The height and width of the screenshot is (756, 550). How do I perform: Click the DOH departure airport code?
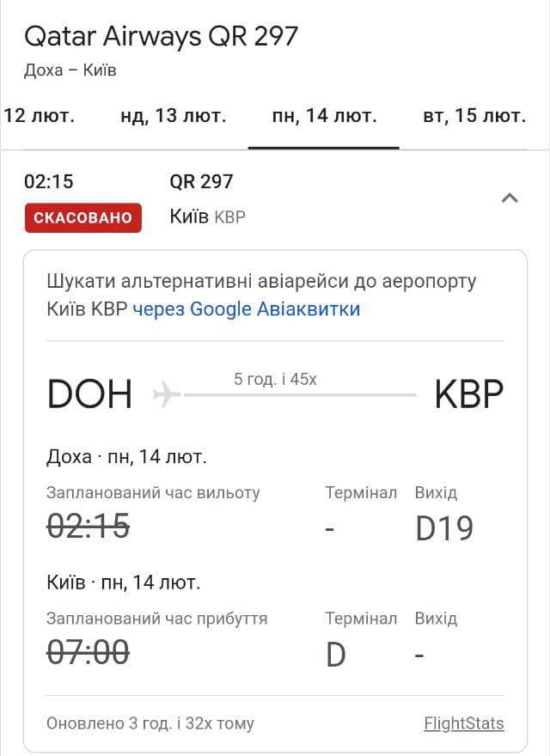pos(89,394)
